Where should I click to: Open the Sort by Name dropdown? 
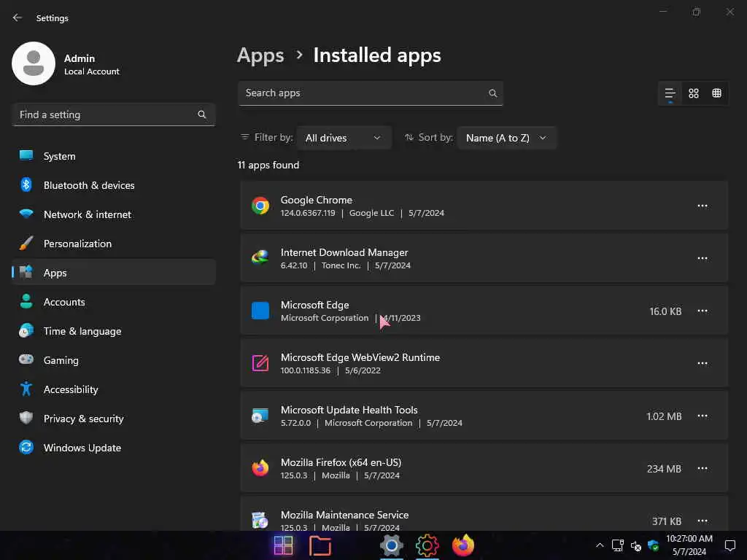[x=506, y=138]
